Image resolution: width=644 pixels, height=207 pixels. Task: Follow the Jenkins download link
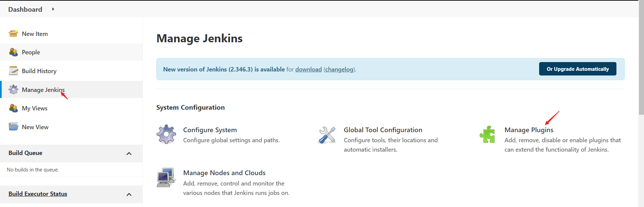308,69
